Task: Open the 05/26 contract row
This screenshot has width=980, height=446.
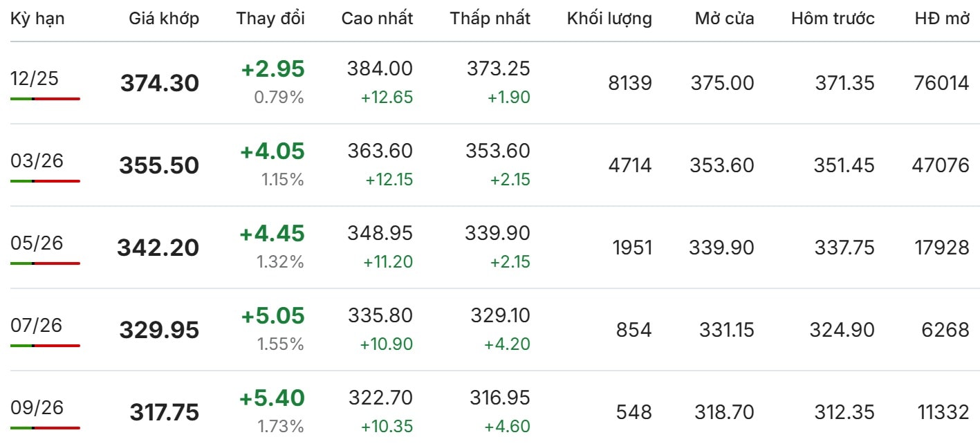Action: 490,247
